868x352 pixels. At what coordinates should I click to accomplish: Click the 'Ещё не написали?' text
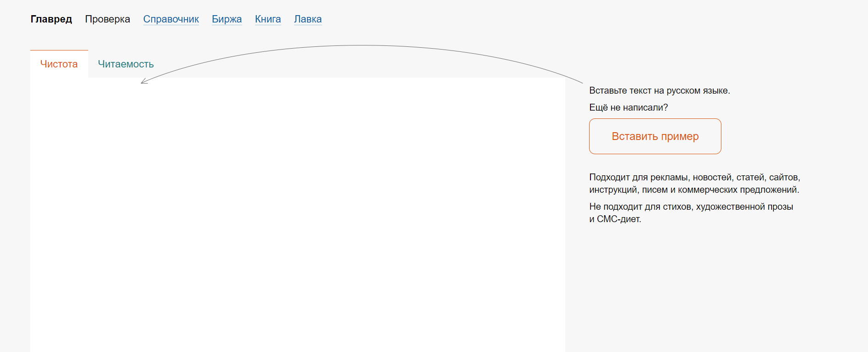(x=629, y=107)
